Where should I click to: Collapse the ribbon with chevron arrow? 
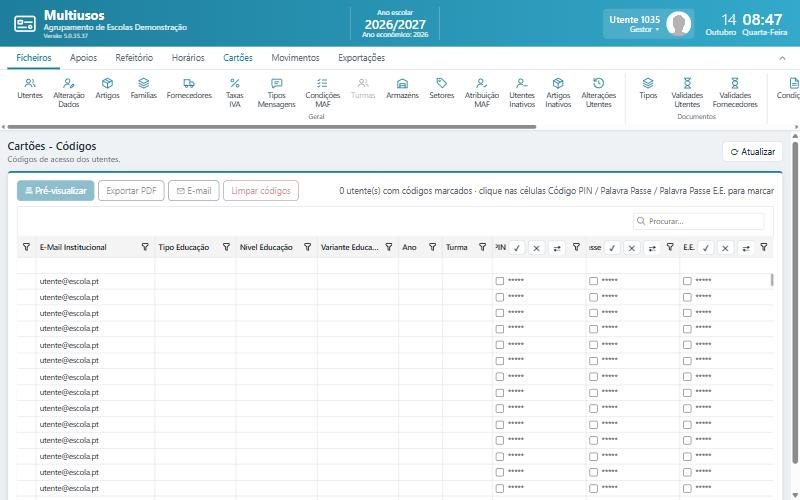pyautogui.click(x=782, y=58)
